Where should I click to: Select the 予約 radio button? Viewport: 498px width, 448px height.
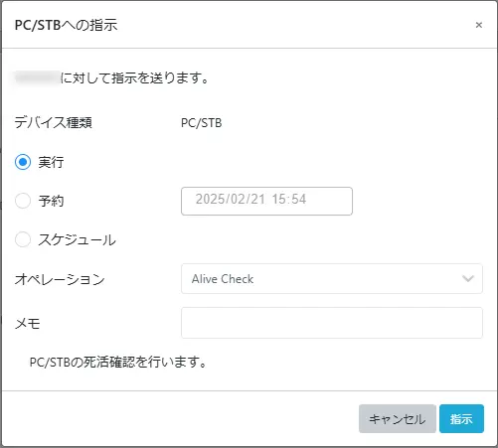[x=23, y=201]
